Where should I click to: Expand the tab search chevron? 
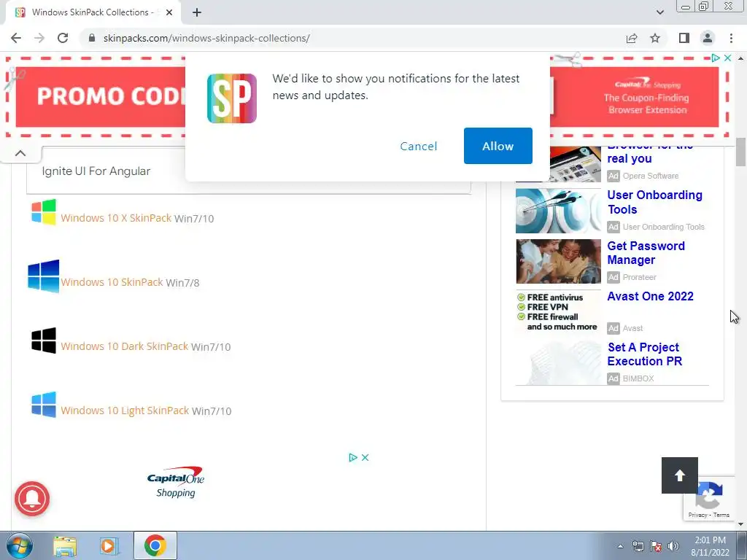click(x=659, y=12)
